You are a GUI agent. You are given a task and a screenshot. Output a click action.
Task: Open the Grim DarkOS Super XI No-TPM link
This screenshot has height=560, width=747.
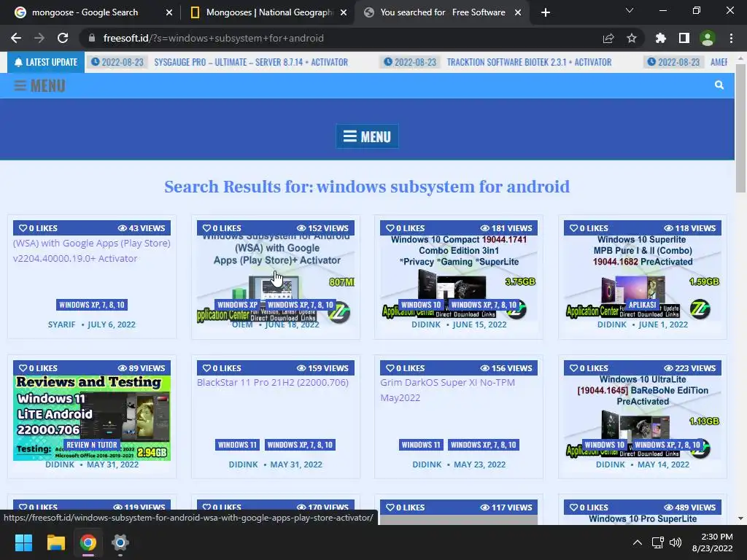click(447, 390)
